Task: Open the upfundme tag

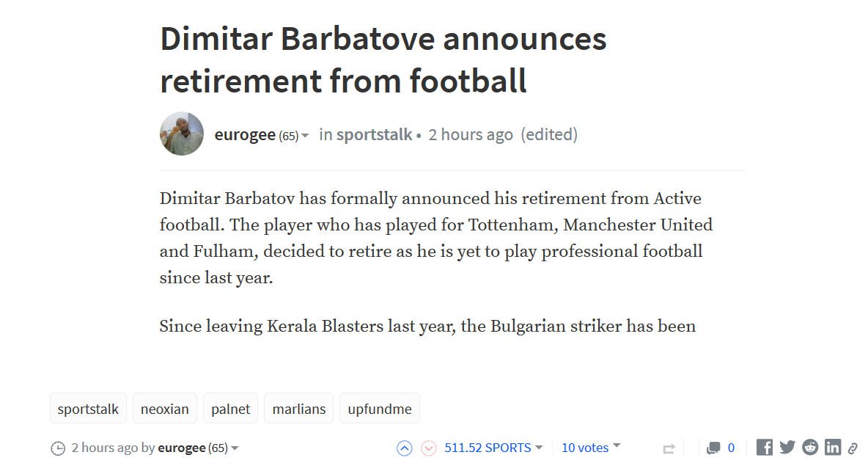Action: point(380,409)
